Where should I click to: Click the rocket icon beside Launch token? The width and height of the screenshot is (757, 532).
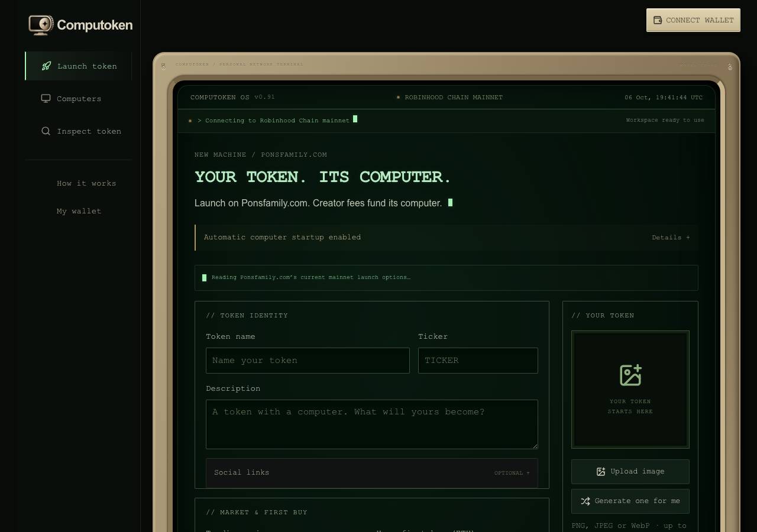tap(46, 66)
